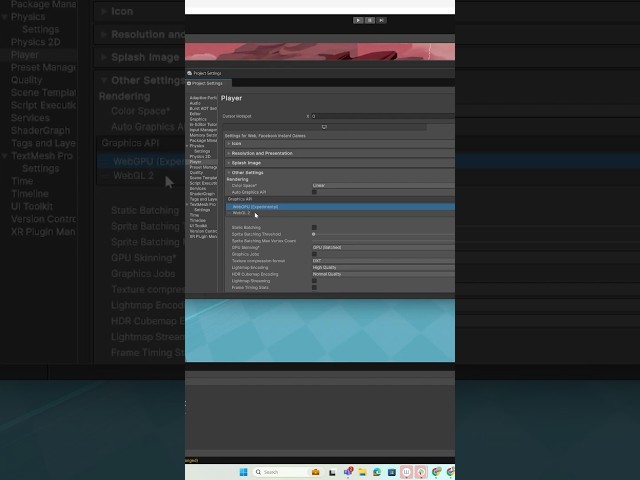
Task: Expand the Resolution and Presentation foldout
Action: click(340, 153)
